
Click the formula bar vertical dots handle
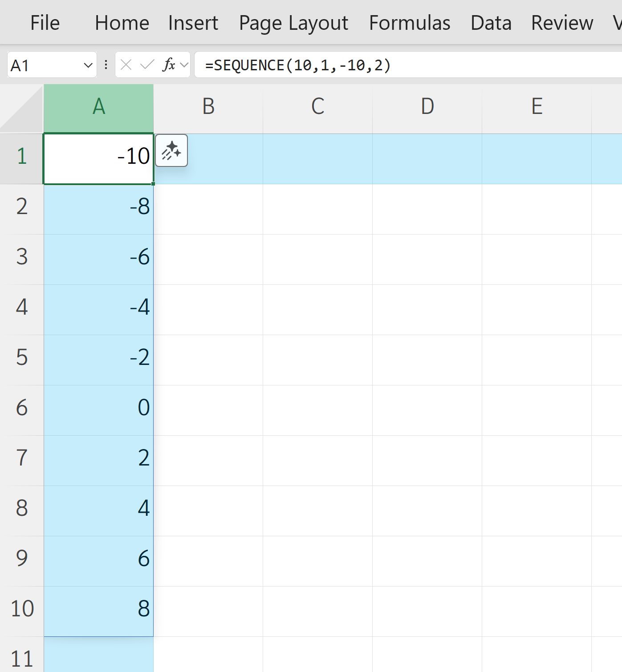point(106,65)
